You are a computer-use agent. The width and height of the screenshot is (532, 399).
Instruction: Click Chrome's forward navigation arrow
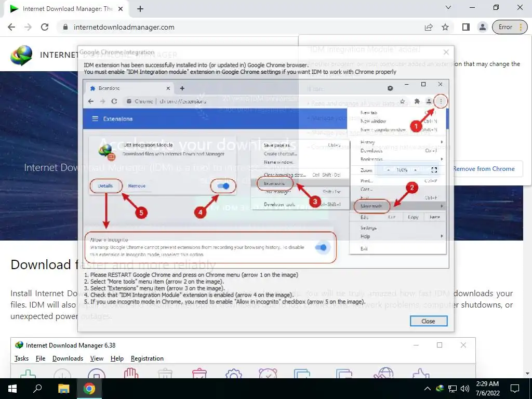[x=28, y=27]
